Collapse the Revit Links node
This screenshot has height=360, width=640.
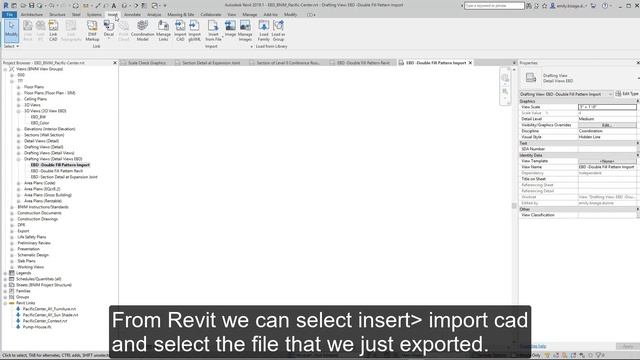point(5,303)
